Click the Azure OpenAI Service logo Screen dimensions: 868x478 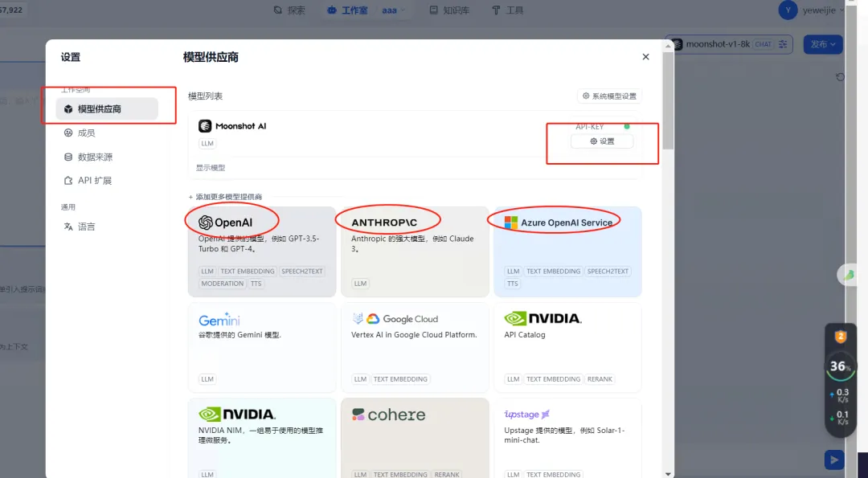(559, 223)
